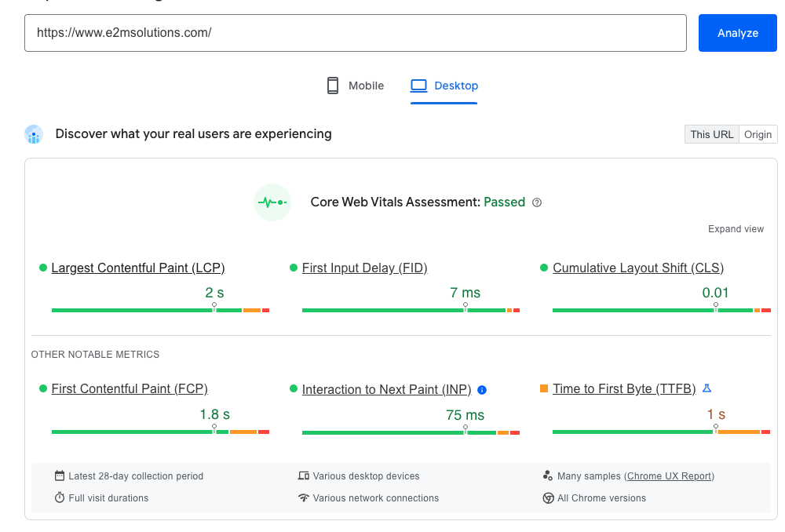This screenshot has width=785, height=532.
Task: Select the This URL scope toggle
Action: coord(711,133)
